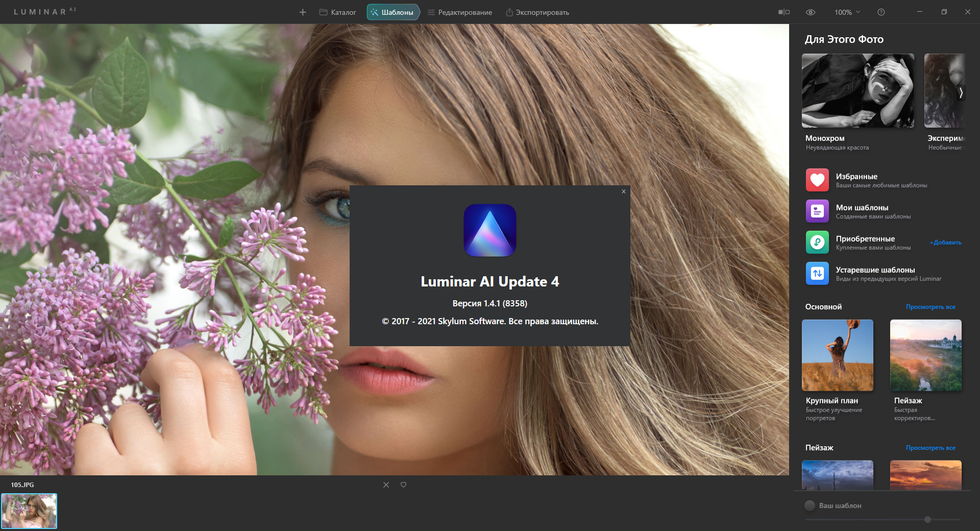Expand next templates with right chevron arrow

tap(960, 92)
